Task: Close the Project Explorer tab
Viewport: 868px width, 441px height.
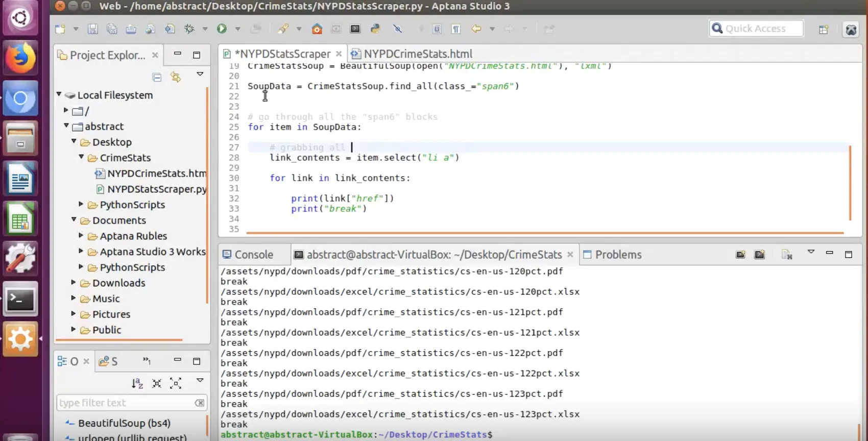Action: click(155, 55)
